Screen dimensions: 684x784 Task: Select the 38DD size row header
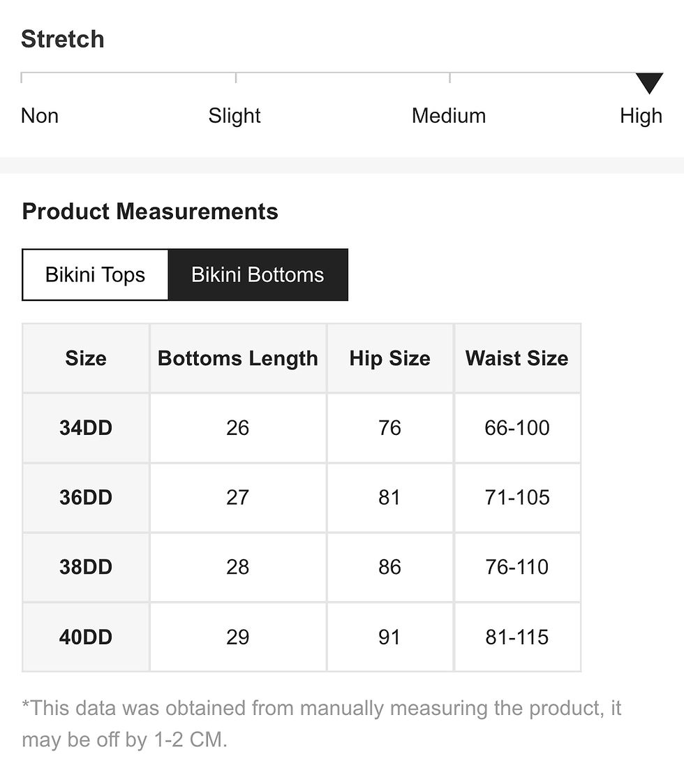pyautogui.click(x=86, y=567)
